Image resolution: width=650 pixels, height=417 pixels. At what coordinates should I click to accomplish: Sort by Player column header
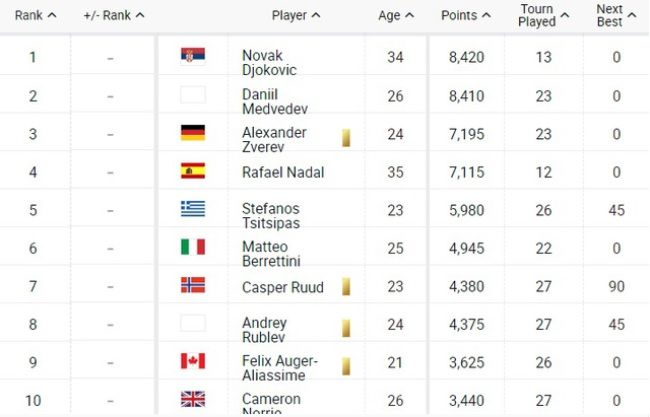point(296,15)
